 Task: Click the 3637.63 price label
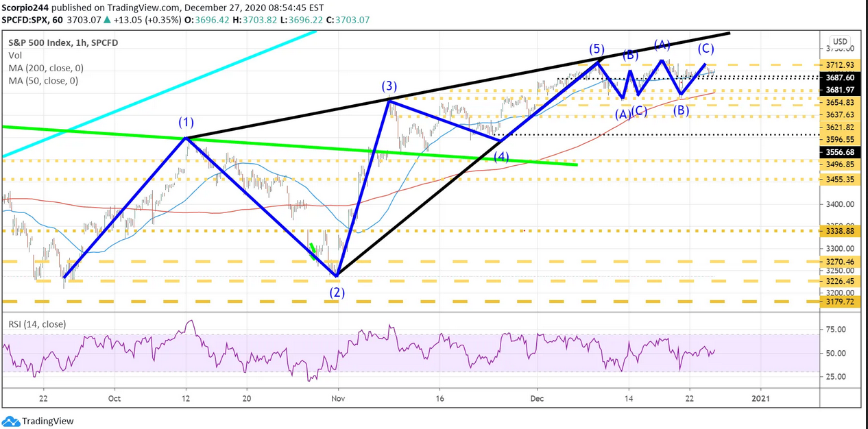pos(840,114)
